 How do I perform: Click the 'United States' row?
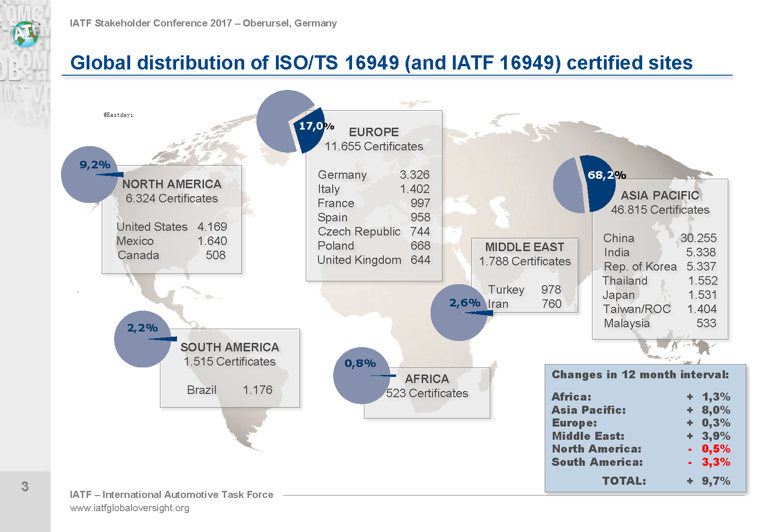tap(172, 227)
